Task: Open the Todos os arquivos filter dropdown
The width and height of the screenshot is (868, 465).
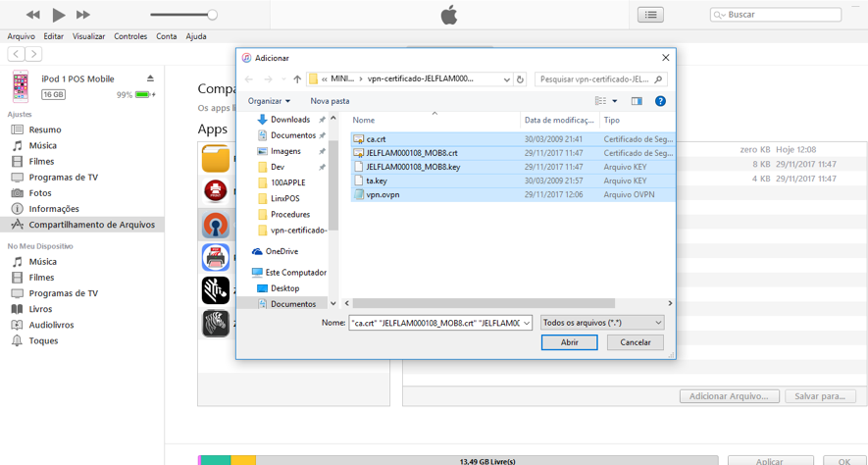Action: point(602,323)
